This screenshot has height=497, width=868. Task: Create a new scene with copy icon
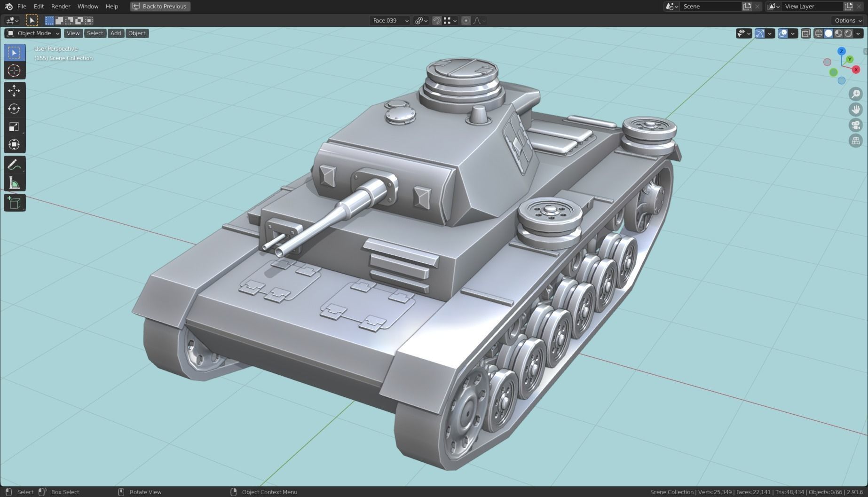tap(747, 6)
